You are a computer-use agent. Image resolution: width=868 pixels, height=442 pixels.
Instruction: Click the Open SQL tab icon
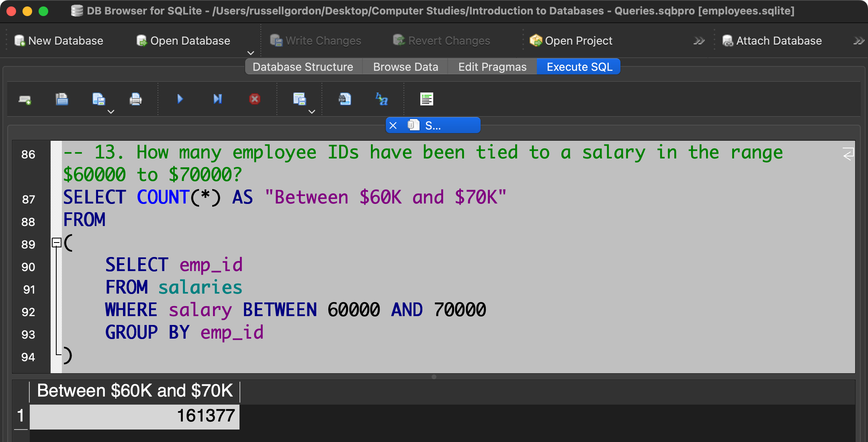25,99
